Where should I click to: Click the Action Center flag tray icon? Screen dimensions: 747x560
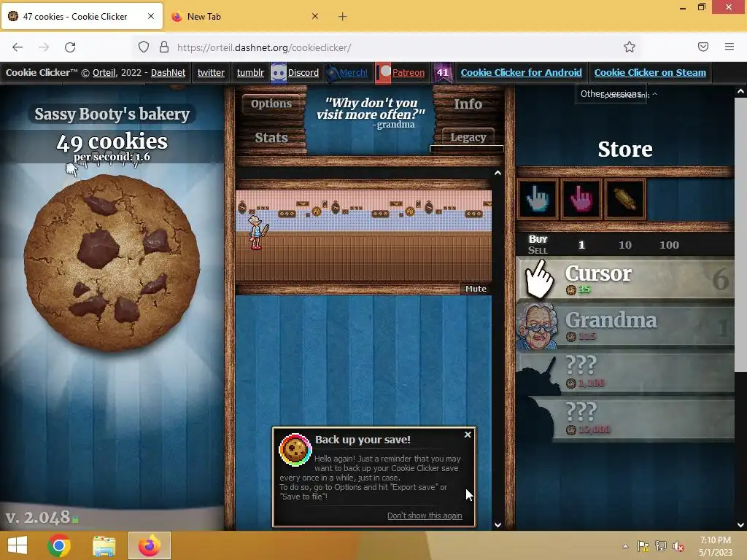643,546
